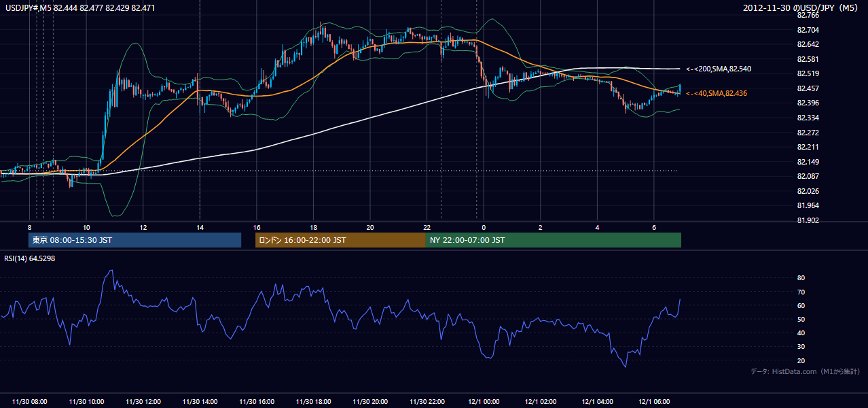Viewport: 868px width, 408px height.
Task: Click RSI scale value 70
Action: tap(801, 292)
